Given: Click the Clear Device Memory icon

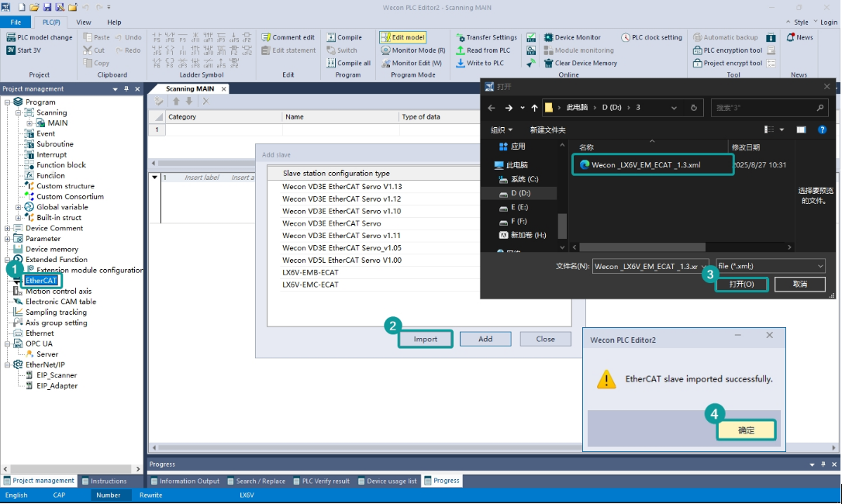Looking at the screenshot, I should tap(548, 63).
